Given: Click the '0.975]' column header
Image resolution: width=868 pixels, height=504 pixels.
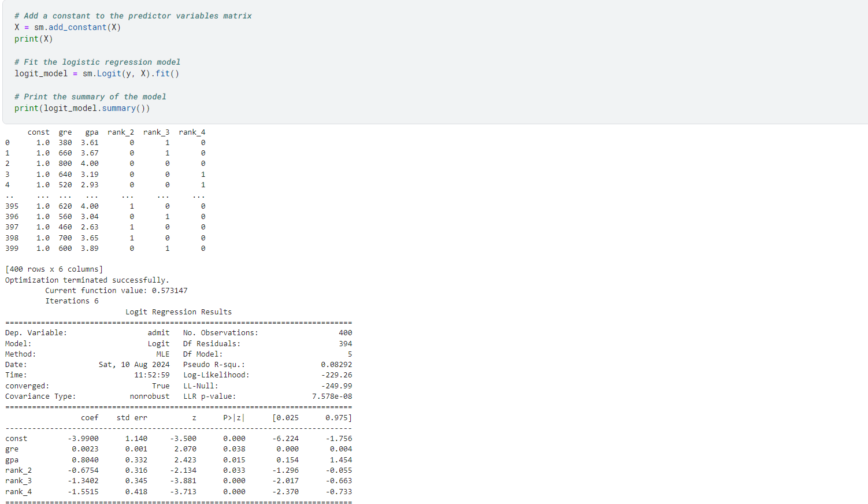Looking at the screenshot, I should (x=339, y=418).
